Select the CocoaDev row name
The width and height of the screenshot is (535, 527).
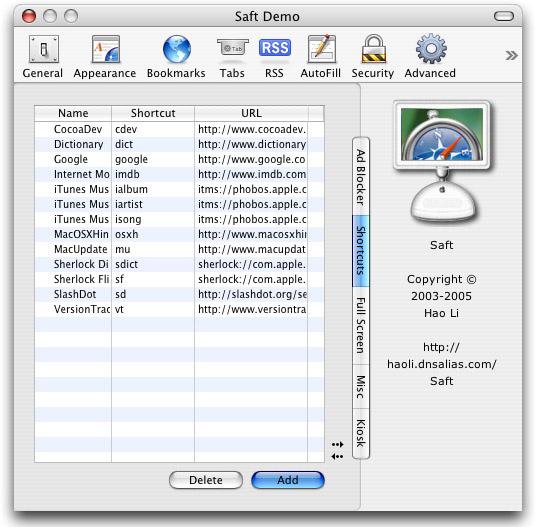click(x=78, y=129)
